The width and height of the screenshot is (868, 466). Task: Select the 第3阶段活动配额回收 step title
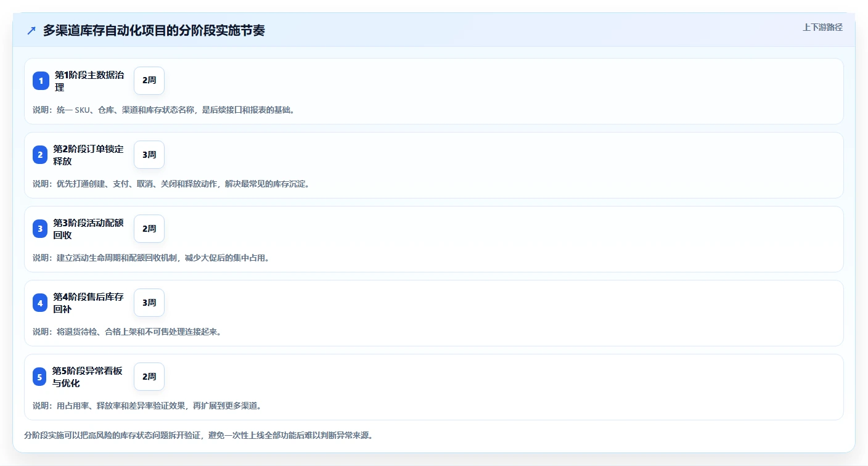[x=89, y=229]
